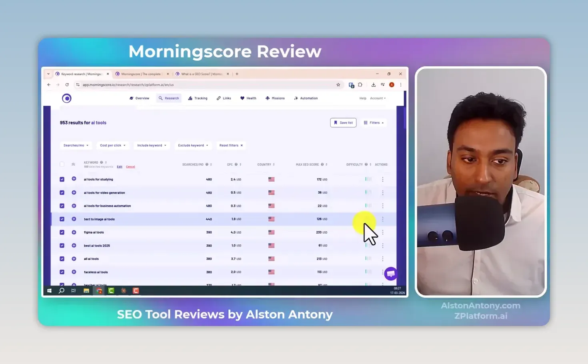The image size is (588, 364).
Task: Reload the page in the browser
Action: (67, 85)
